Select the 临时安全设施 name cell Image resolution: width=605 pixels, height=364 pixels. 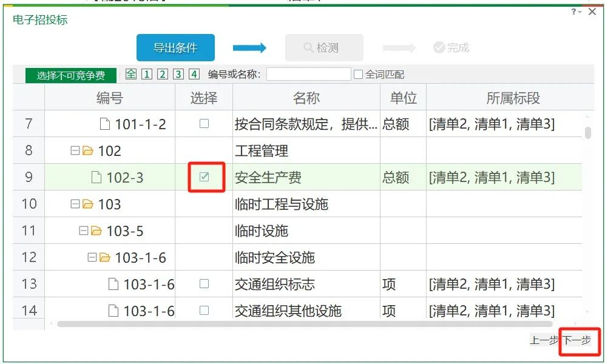(306, 257)
